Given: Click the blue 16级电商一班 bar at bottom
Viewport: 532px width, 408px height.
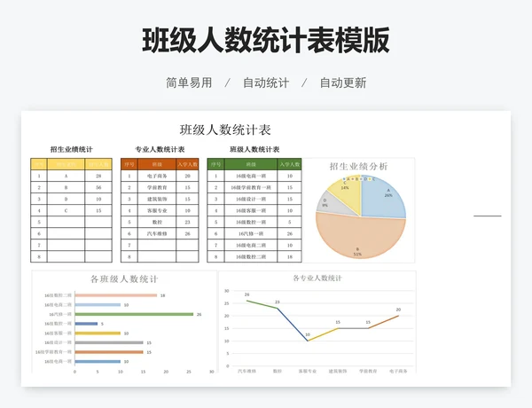Looking at the screenshot, I should pyautogui.click(x=98, y=362).
